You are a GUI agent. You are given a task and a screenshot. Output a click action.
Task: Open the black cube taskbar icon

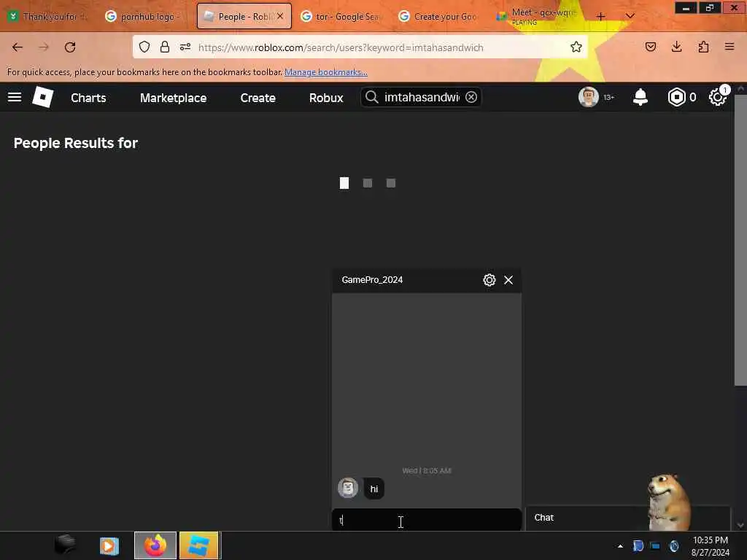click(x=65, y=545)
